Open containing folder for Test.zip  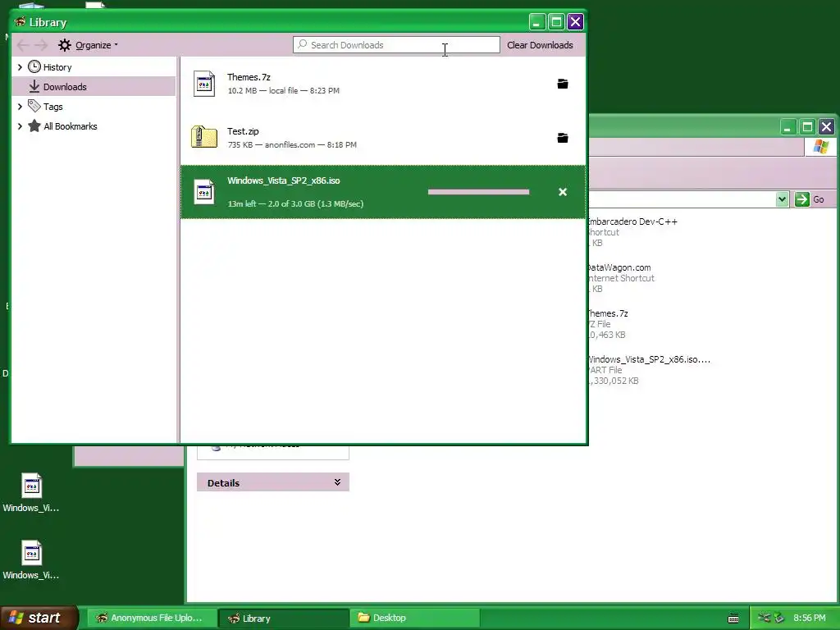pyautogui.click(x=563, y=138)
